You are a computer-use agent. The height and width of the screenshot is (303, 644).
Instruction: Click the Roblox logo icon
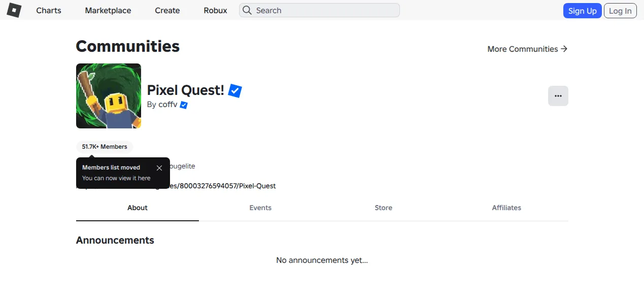[x=14, y=10]
